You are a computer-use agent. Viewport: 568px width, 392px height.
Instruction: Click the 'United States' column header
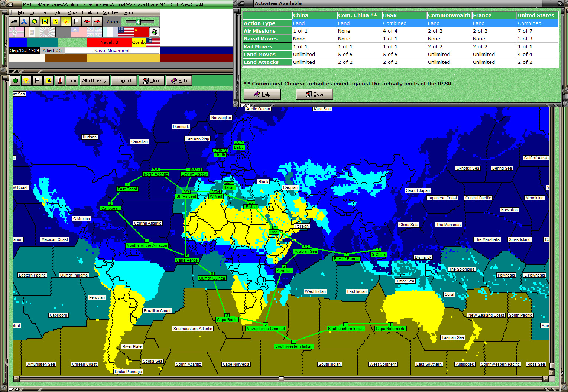tap(538, 16)
